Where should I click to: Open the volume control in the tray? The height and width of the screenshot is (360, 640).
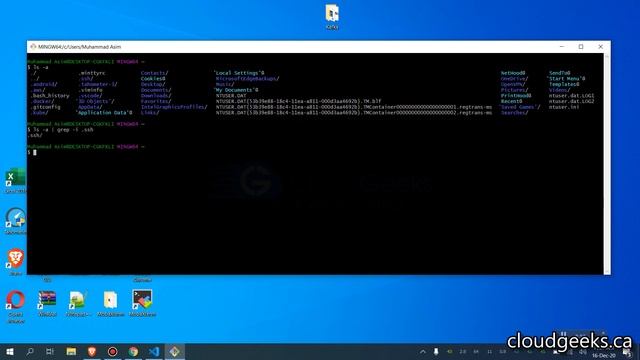click(x=583, y=351)
